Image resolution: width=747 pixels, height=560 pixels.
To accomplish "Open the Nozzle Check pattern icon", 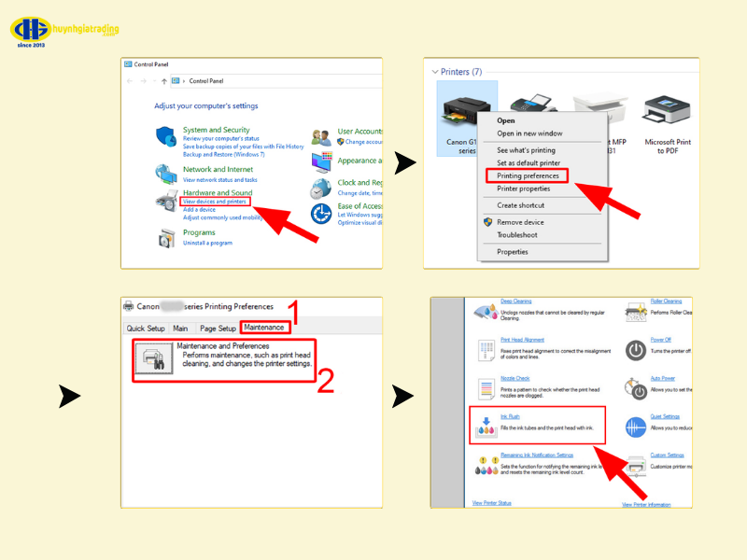I will click(x=486, y=388).
